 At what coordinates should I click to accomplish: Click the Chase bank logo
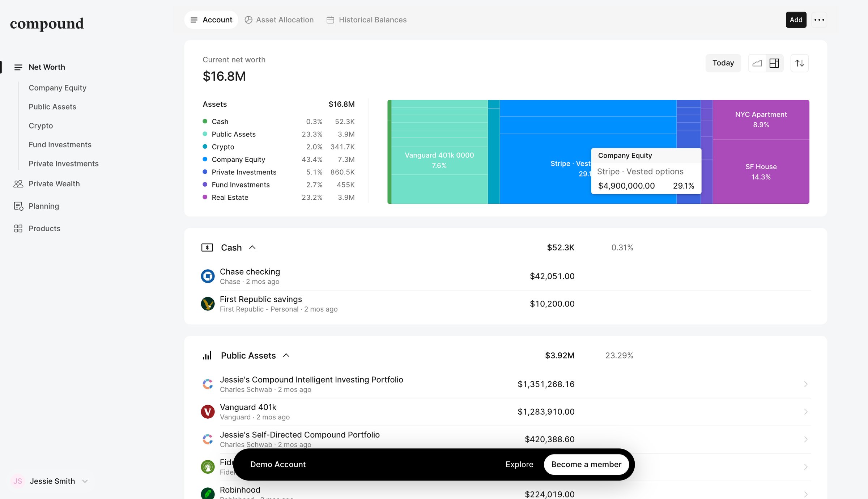click(208, 276)
